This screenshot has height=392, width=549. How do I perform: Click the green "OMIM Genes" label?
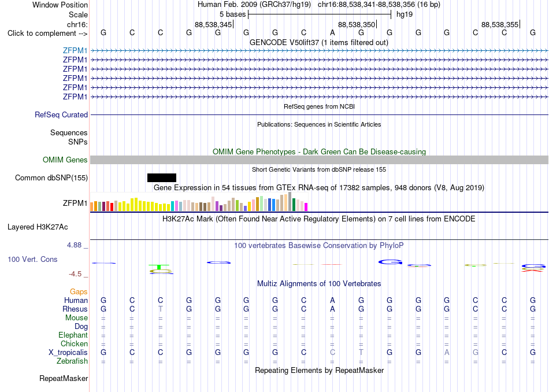(x=65, y=160)
